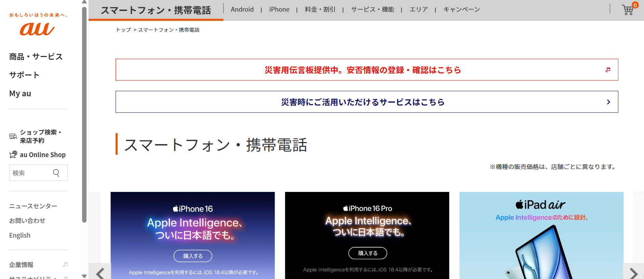Click sidebar scrollbar down arrow

(84, 276)
